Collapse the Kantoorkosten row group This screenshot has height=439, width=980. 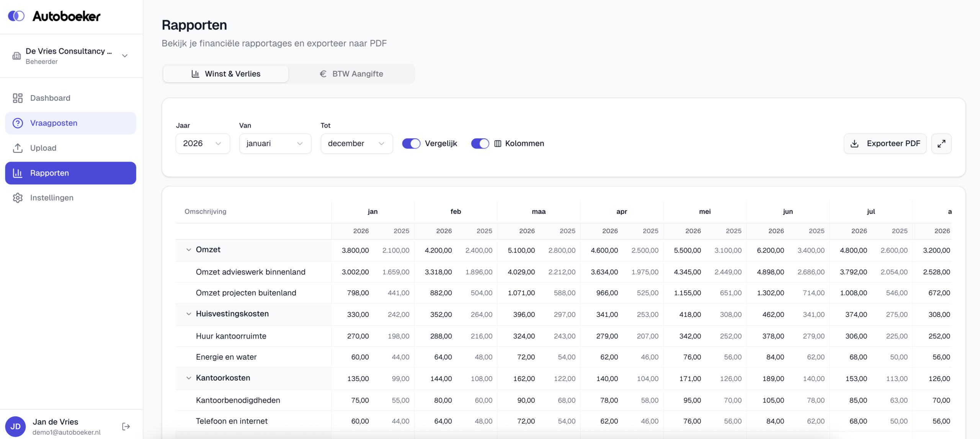[189, 378]
